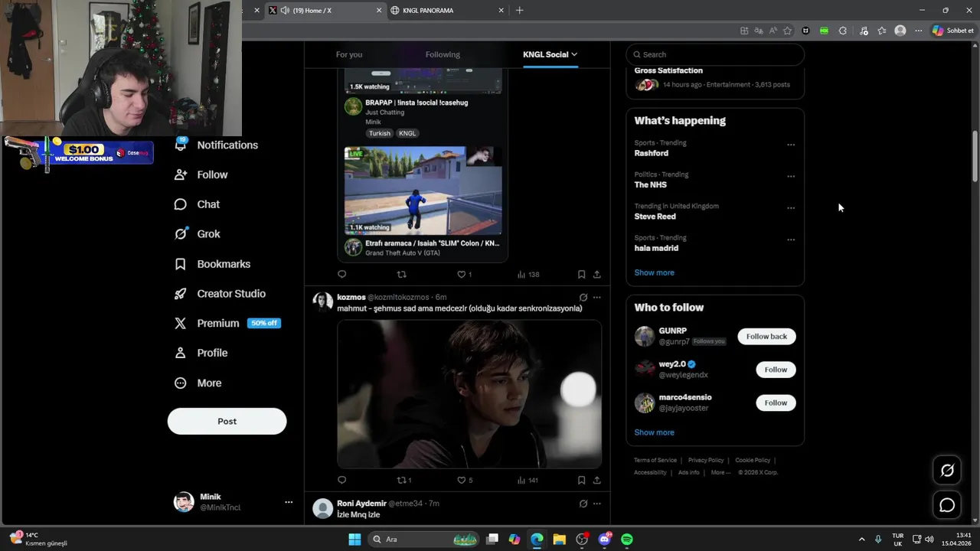980x551 pixels.
Task: Open Copilot 'Sohbet et' in Edge toolbar
Action: (952, 31)
